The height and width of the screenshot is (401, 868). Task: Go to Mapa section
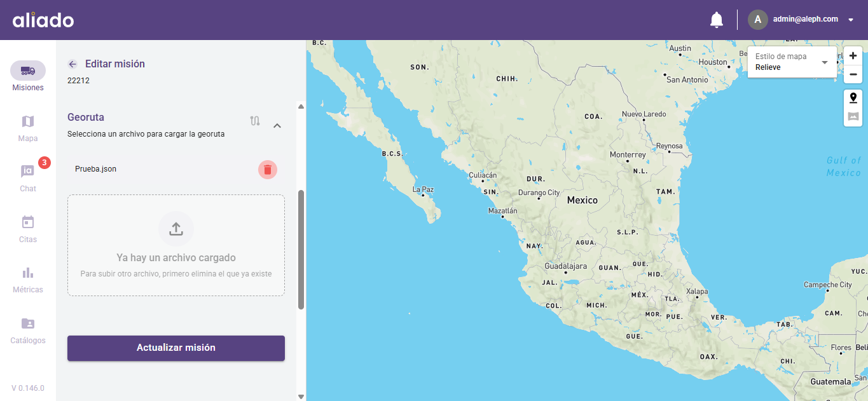point(28,127)
